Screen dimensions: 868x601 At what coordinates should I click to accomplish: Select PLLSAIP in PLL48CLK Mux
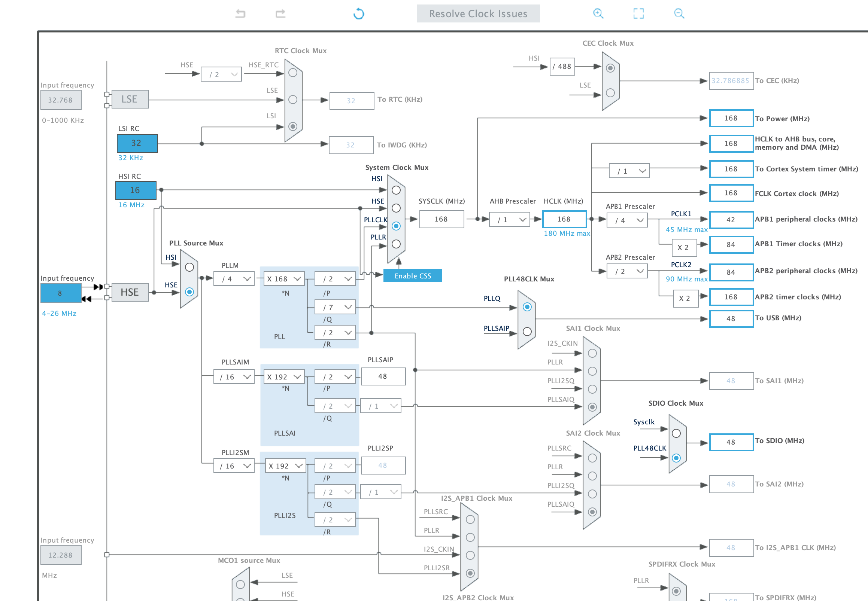pos(527,332)
